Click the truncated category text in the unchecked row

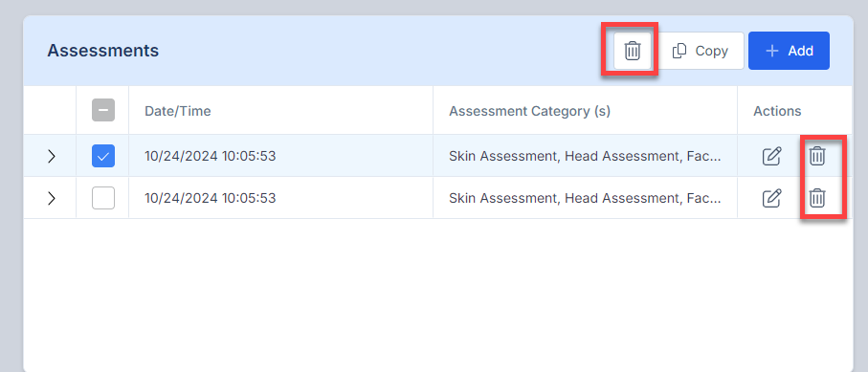[585, 198]
